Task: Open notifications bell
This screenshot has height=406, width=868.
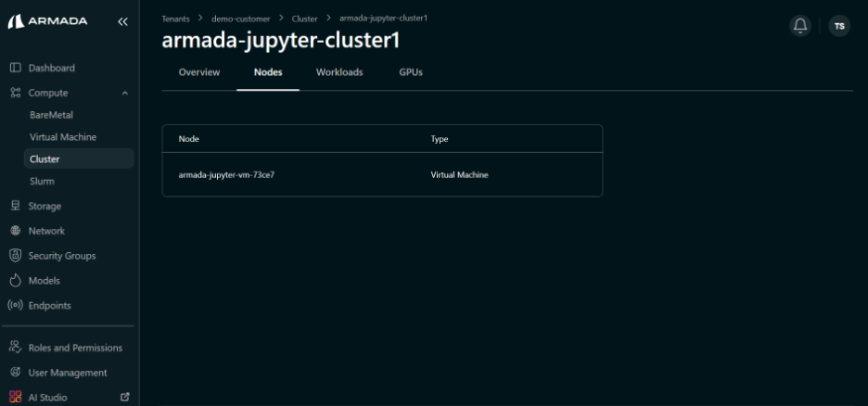Action: point(800,26)
